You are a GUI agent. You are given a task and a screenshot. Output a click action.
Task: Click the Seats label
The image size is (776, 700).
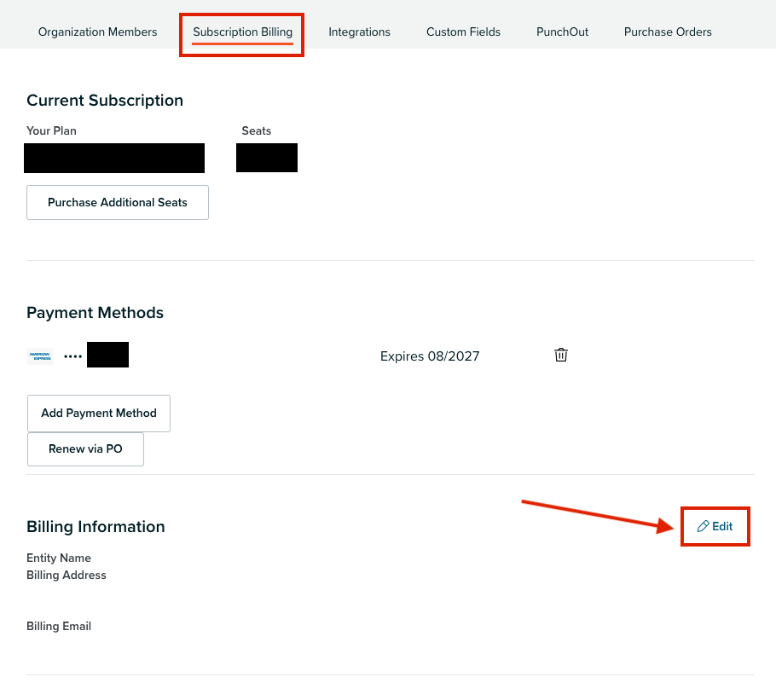tap(257, 130)
